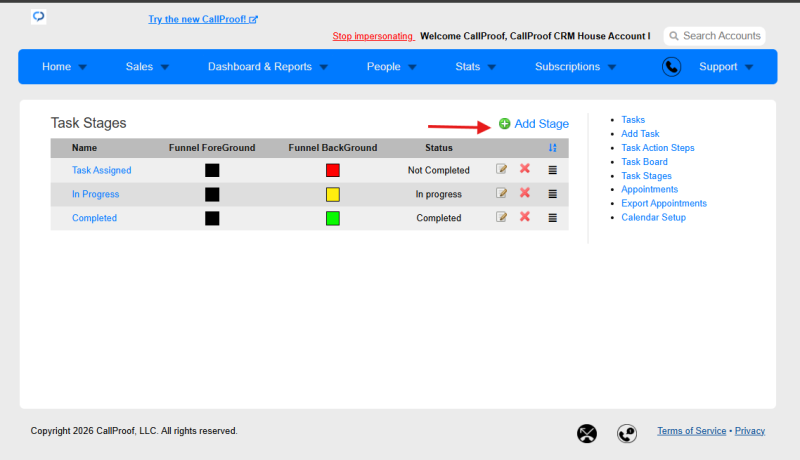Viewport: 800px width, 460px height.
Task: Focus the Search Accounts field
Action: [714, 36]
